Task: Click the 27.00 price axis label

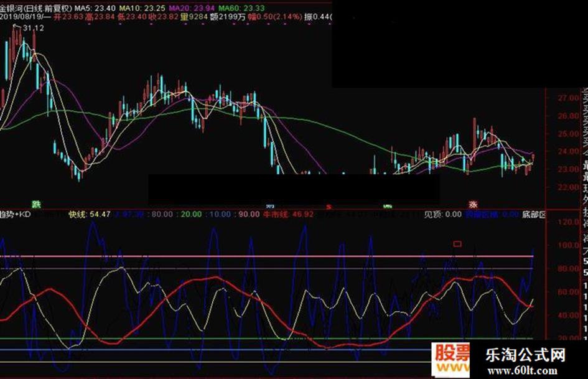Action: click(x=569, y=98)
